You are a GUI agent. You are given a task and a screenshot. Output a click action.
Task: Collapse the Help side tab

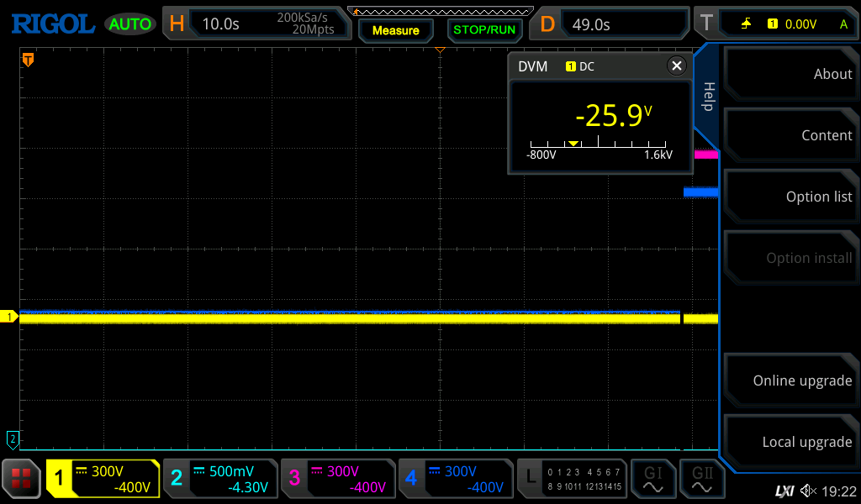tap(708, 96)
